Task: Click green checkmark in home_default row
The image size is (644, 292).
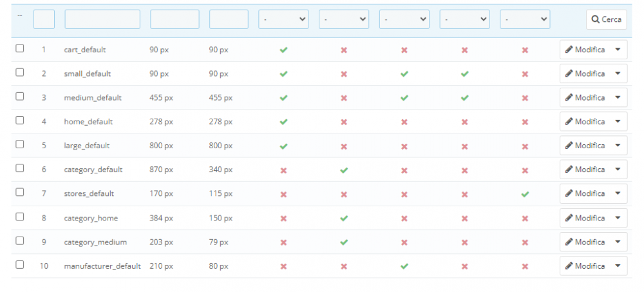Action: coord(283,122)
